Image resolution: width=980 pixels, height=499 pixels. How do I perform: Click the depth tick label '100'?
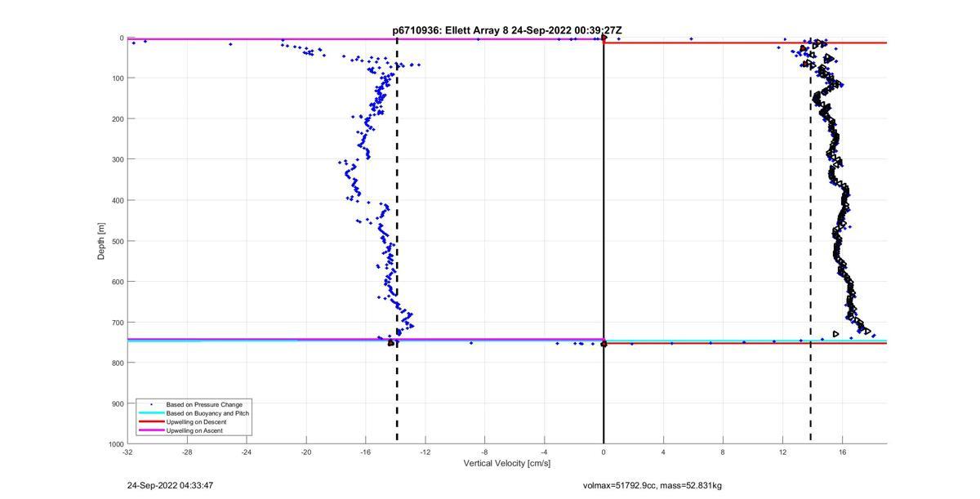(118, 78)
